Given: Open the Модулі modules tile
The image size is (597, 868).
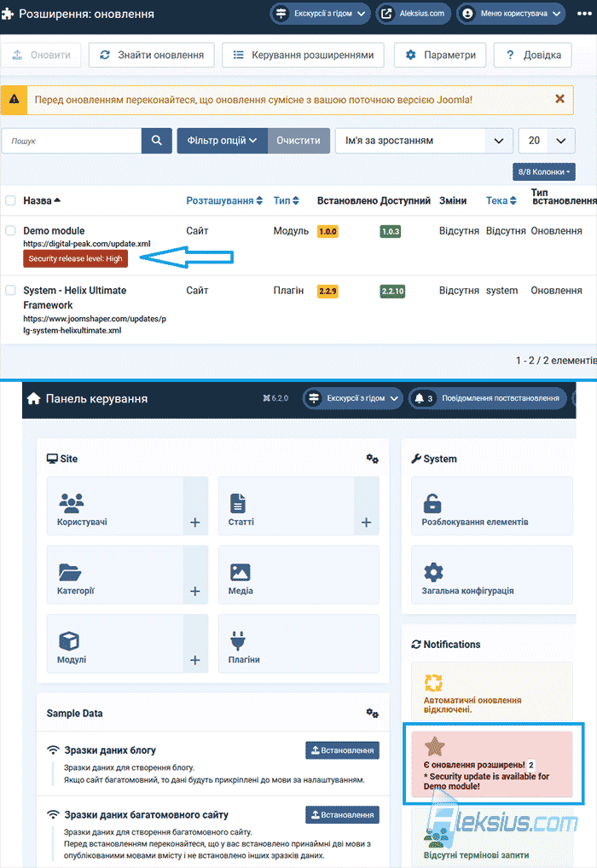Looking at the screenshot, I should 114,643.
